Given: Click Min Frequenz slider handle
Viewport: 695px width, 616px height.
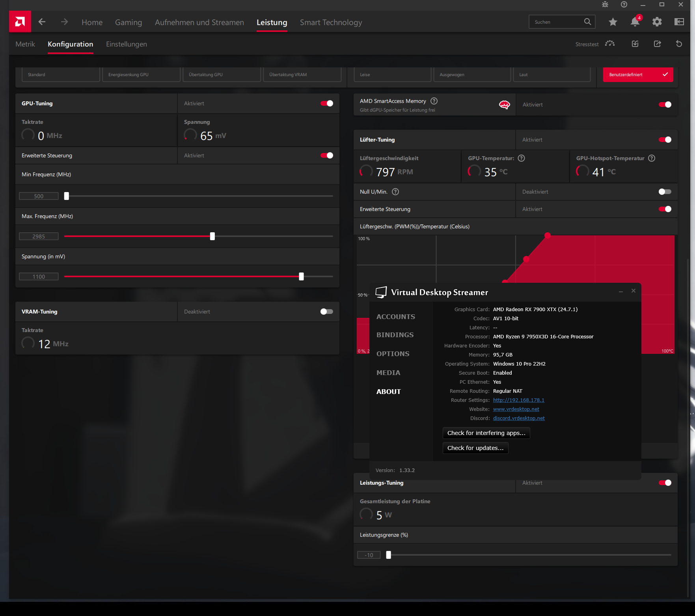Looking at the screenshot, I should 67,196.
